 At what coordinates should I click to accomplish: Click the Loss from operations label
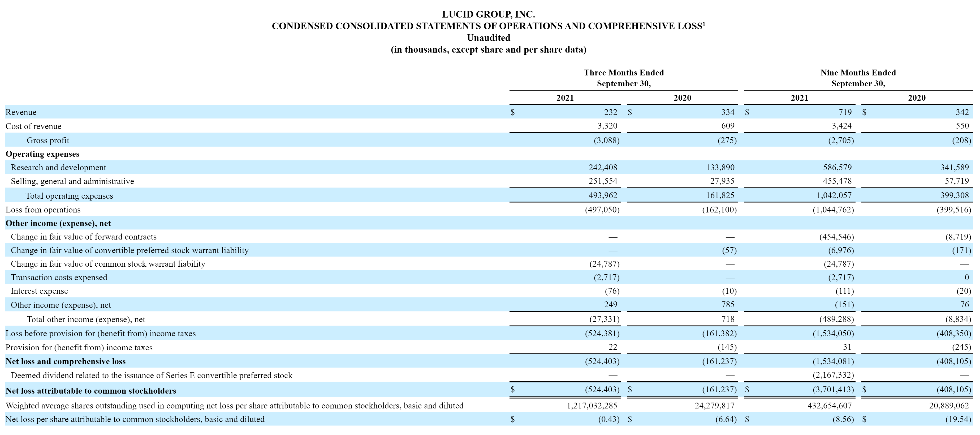43,210
